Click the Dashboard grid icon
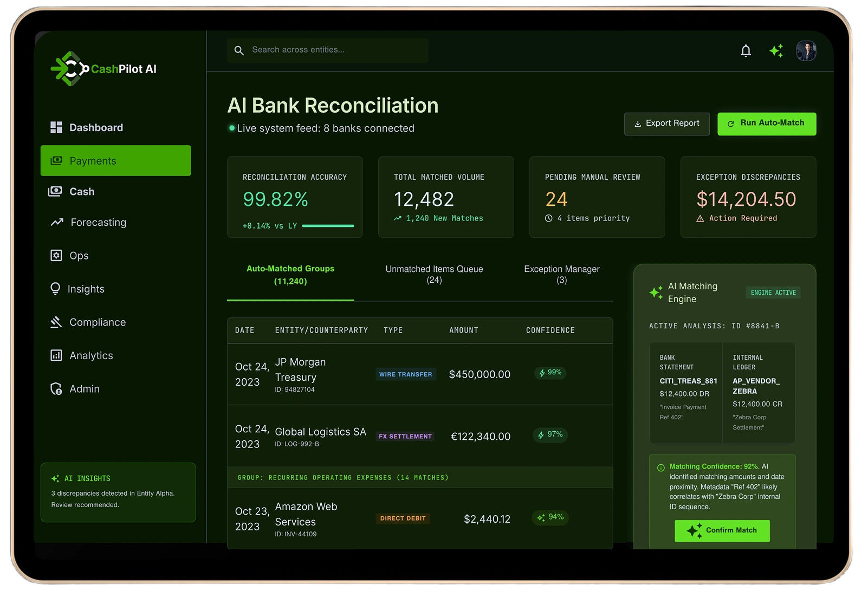Viewport: 868px width, 604px height. pyautogui.click(x=56, y=127)
